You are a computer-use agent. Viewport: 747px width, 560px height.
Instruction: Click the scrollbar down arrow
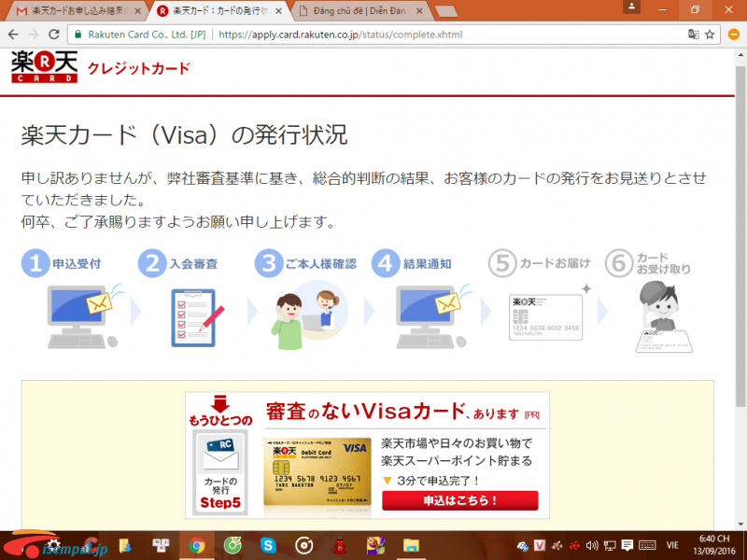(x=740, y=525)
